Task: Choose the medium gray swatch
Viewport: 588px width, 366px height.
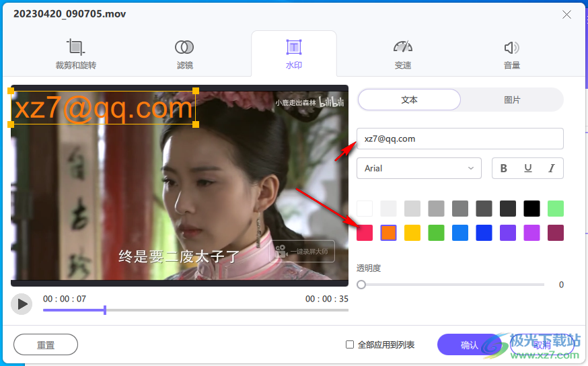Action: (436, 209)
